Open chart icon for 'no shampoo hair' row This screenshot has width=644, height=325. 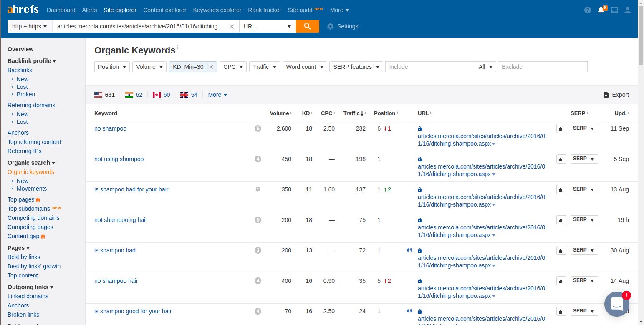561,281
